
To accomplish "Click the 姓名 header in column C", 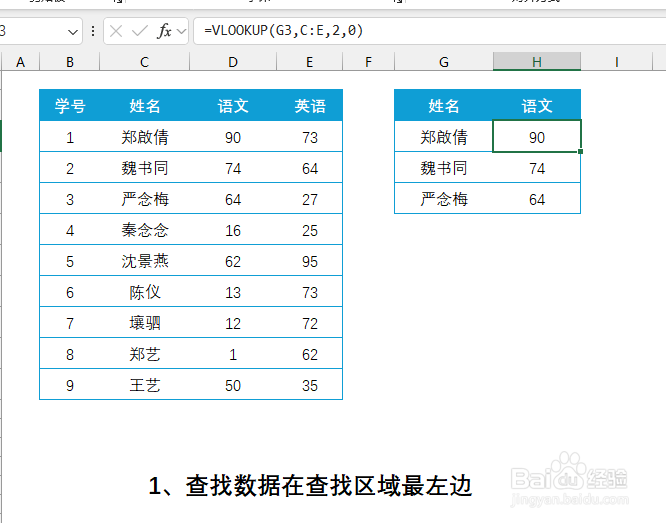I will (144, 105).
